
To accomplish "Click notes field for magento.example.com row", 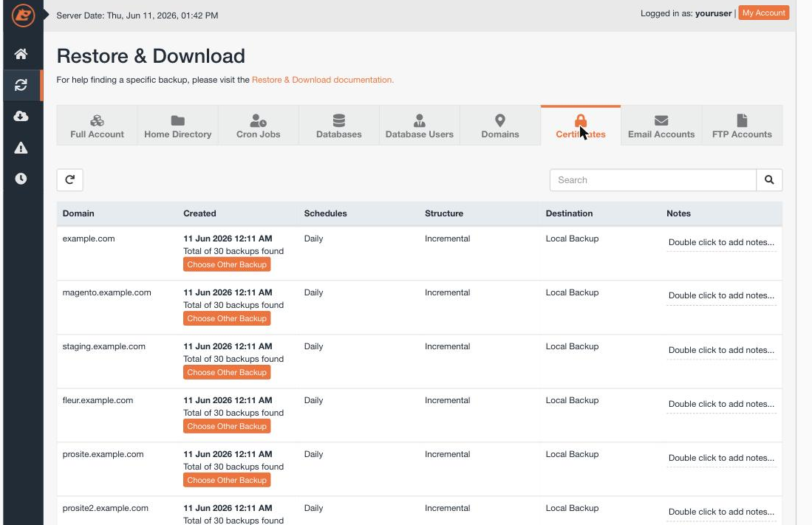I will click(x=721, y=295).
